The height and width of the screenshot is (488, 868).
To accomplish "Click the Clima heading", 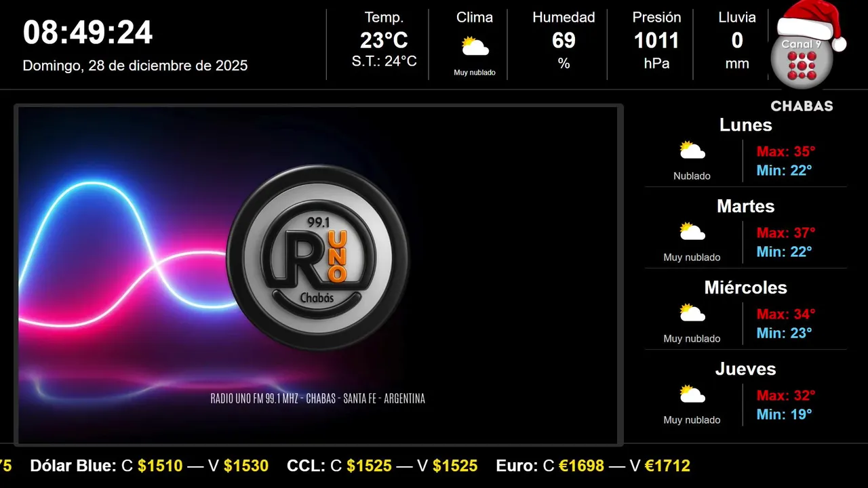I will click(475, 18).
